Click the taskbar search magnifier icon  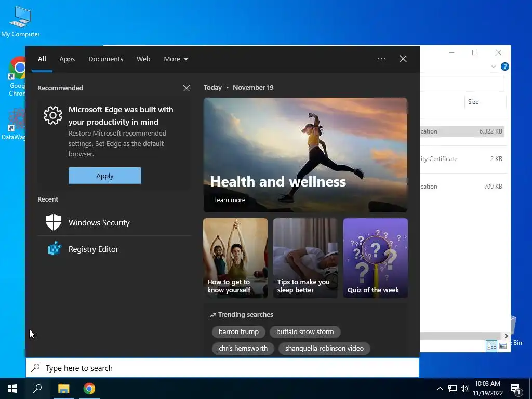pos(37,389)
